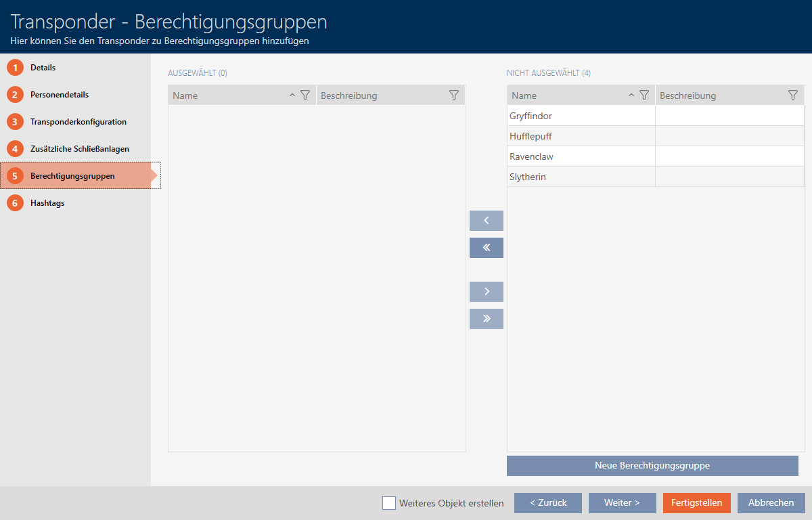Go to step 1 Details
The height and width of the screenshot is (520, 812).
click(43, 68)
